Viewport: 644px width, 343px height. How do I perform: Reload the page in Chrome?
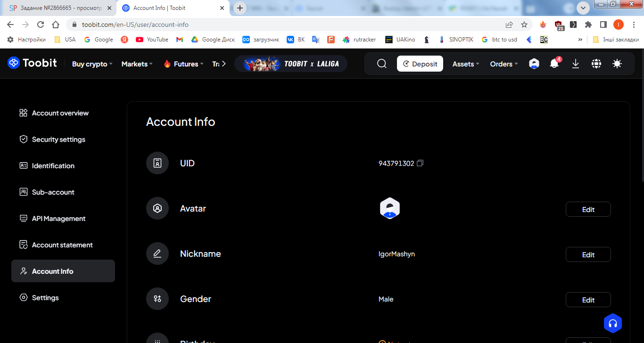pyautogui.click(x=41, y=24)
